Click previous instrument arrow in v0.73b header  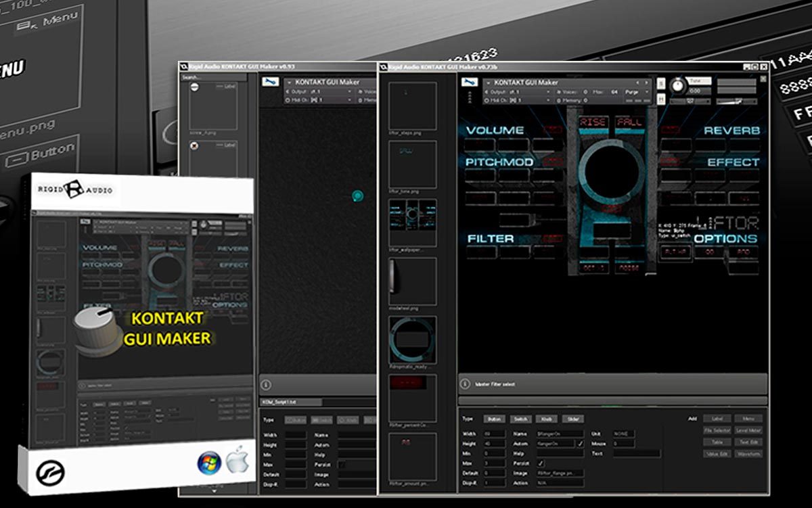[639, 83]
